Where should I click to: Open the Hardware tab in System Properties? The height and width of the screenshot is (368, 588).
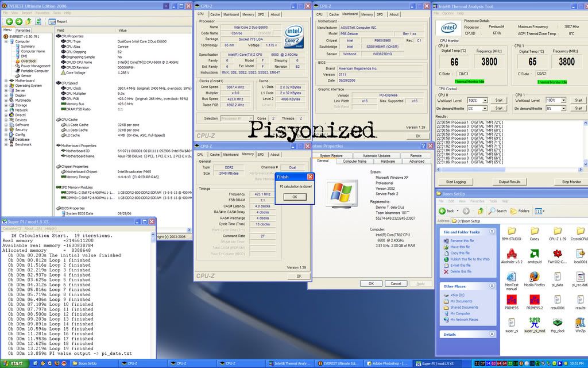[x=388, y=161]
